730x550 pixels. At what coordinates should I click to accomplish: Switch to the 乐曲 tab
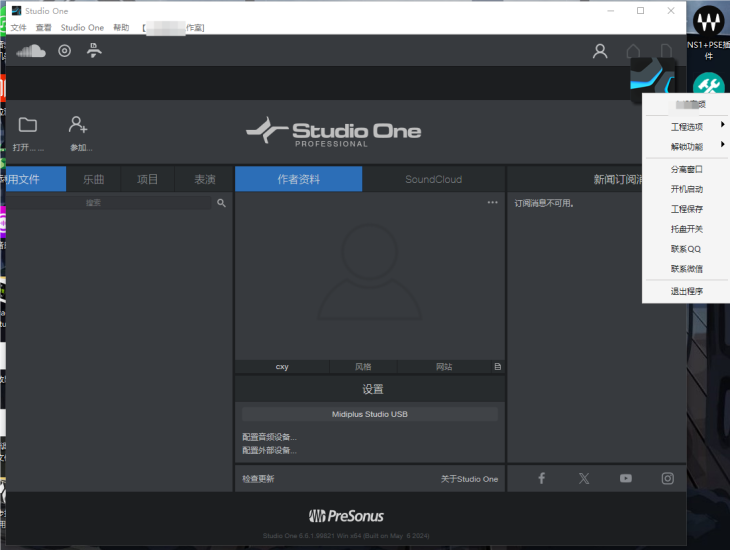[x=94, y=179]
